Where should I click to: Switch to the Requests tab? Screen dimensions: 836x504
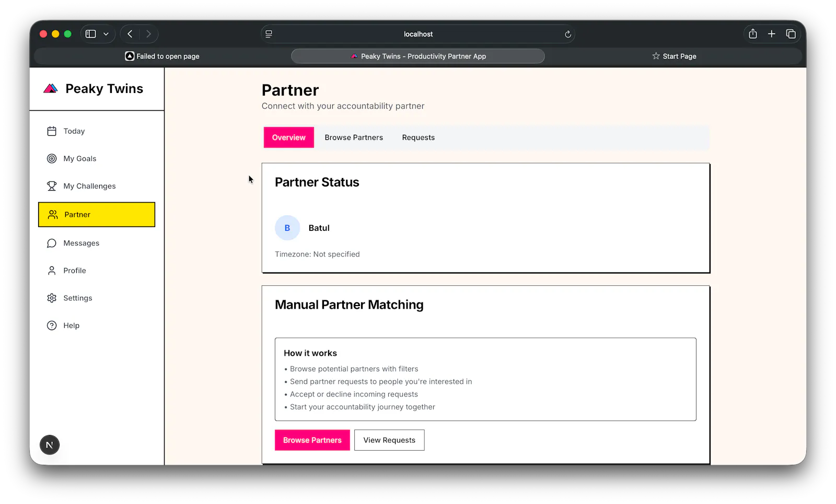[419, 137]
